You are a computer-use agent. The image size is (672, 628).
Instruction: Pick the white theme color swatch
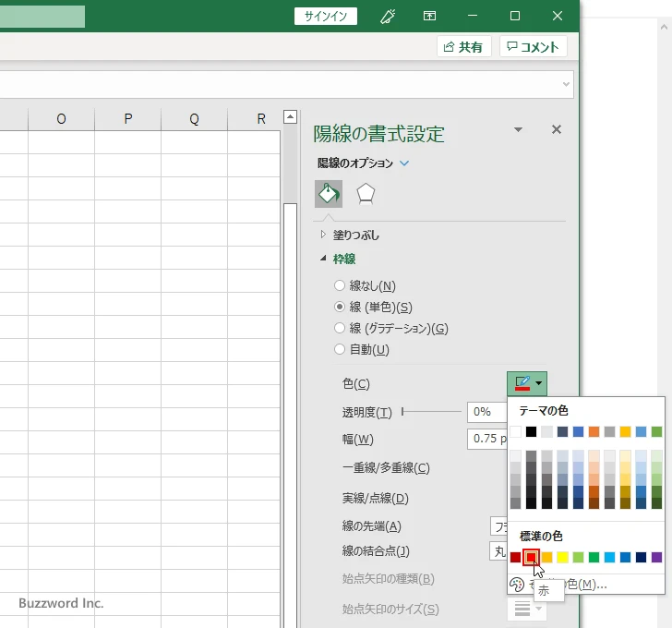[516, 431]
